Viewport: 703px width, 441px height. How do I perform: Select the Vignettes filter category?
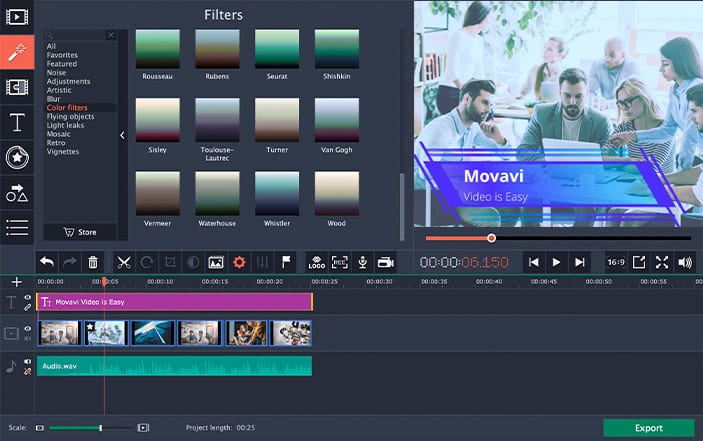click(x=62, y=152)
